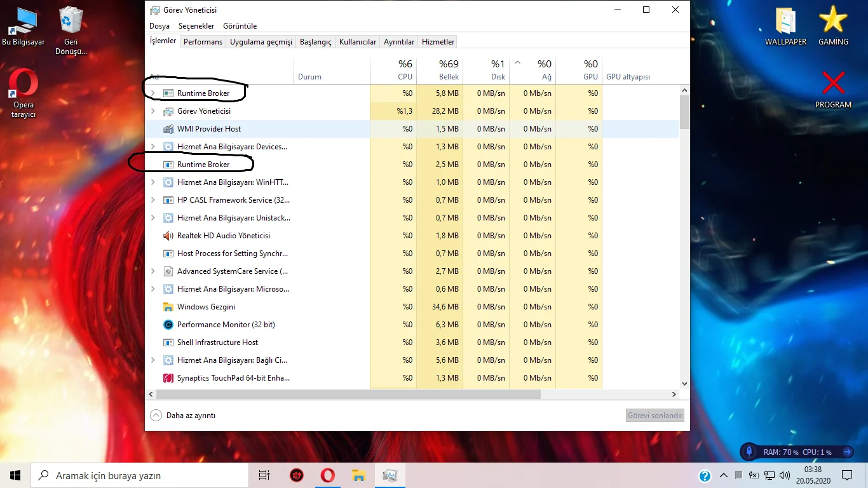Open Opera from the taskbar
868x488 pixels.
click(328, 475)
